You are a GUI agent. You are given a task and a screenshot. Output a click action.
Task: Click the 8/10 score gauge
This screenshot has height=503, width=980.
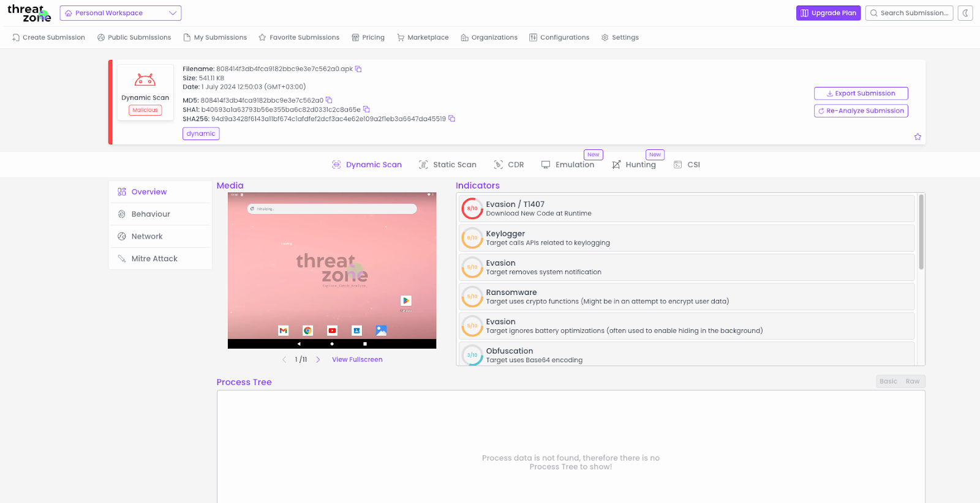[472, 209]
